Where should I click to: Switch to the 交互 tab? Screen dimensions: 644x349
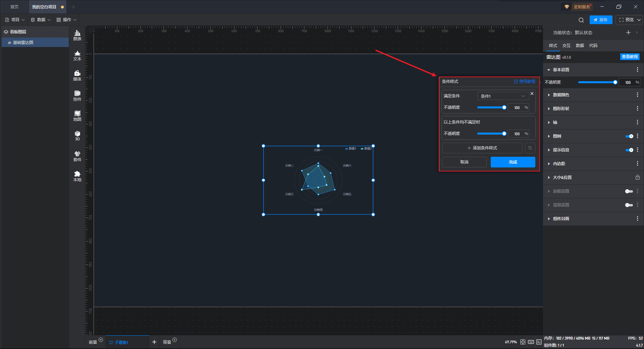tap(566, 46)
